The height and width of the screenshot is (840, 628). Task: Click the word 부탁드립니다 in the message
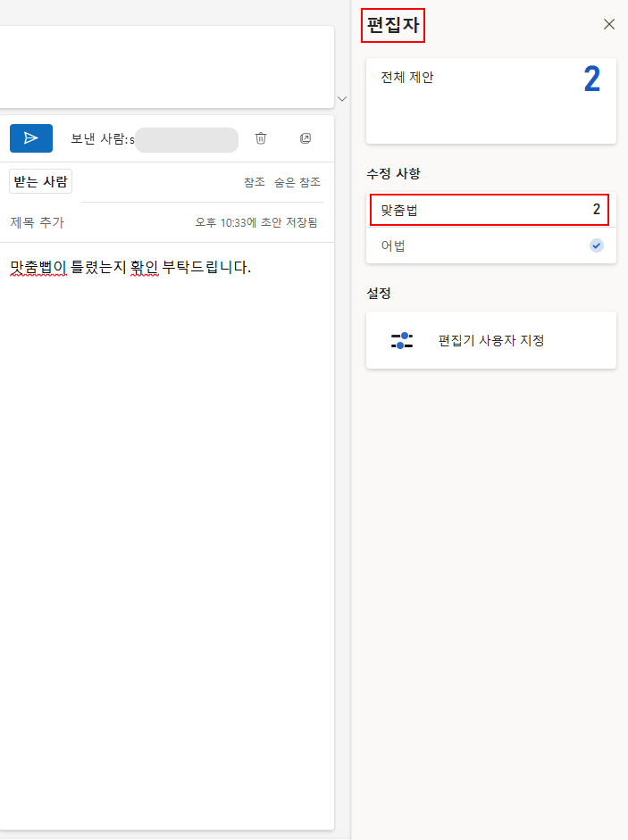pos(206,267)
